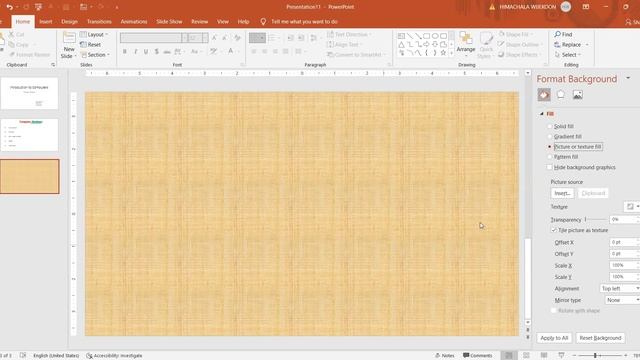The image size is (640, 360).
Task: Switch to the Insert ribbon tab
Action: (46, 22)
